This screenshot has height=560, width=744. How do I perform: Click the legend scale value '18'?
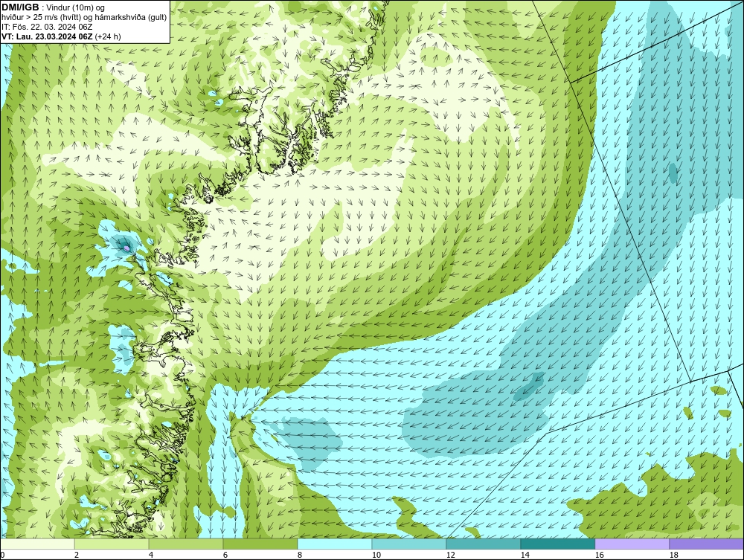click(x=673, y=555)
